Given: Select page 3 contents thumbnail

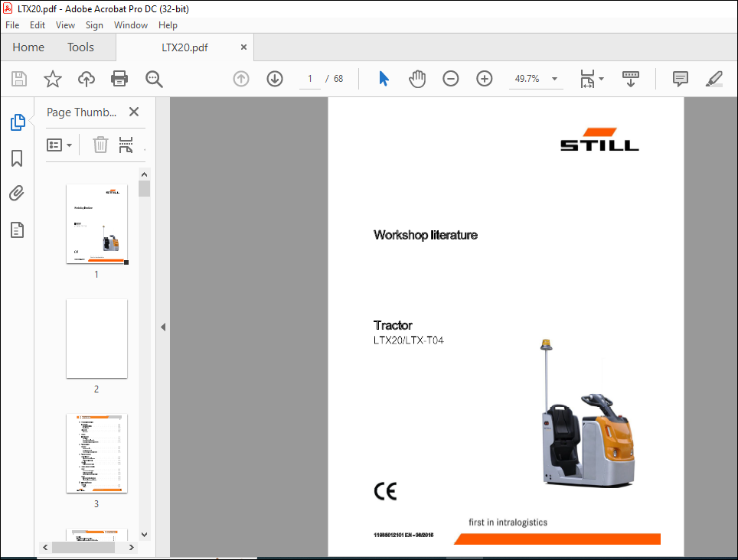Looking at the screenshot, I should coord(97,453).
